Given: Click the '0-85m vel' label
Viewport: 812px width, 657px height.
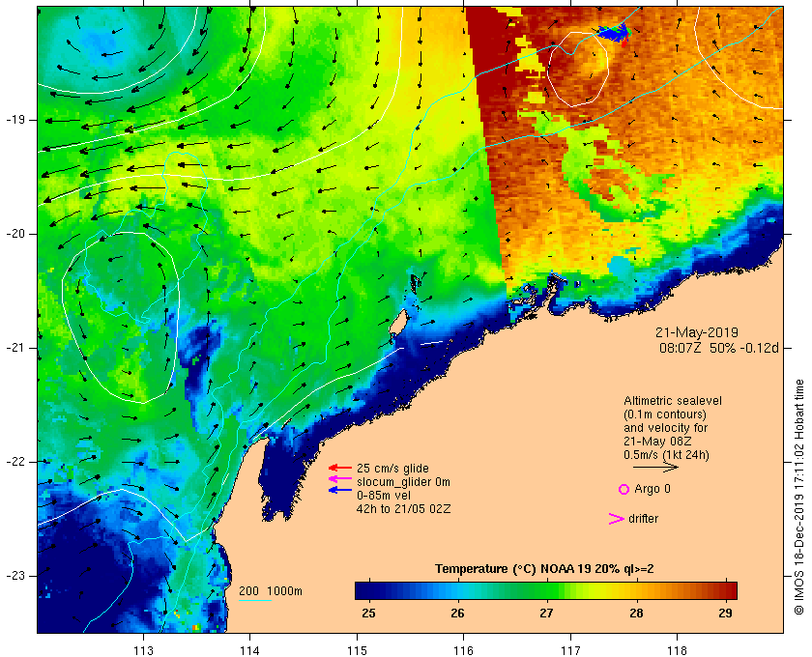Looking at the screenshot, I should (383, 496).
